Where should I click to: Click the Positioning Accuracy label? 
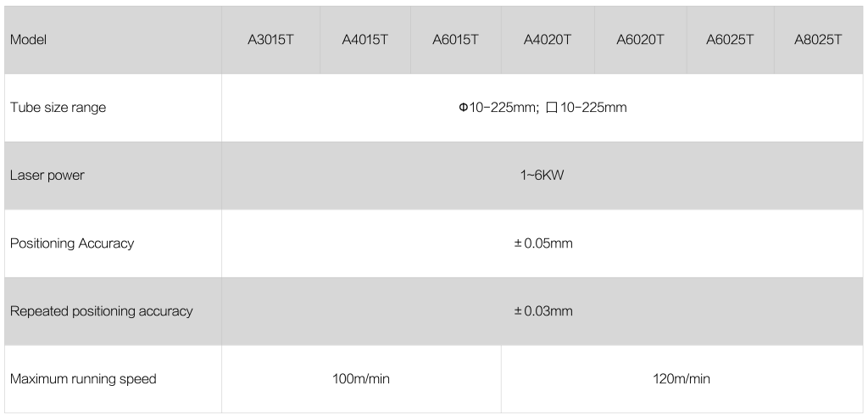[x=72, y=243]
